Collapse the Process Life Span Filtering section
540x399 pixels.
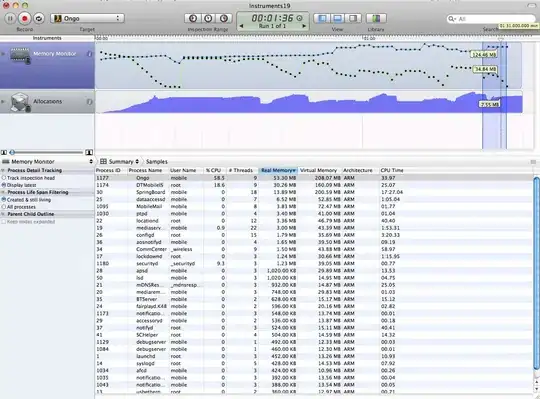click(3, 192)
